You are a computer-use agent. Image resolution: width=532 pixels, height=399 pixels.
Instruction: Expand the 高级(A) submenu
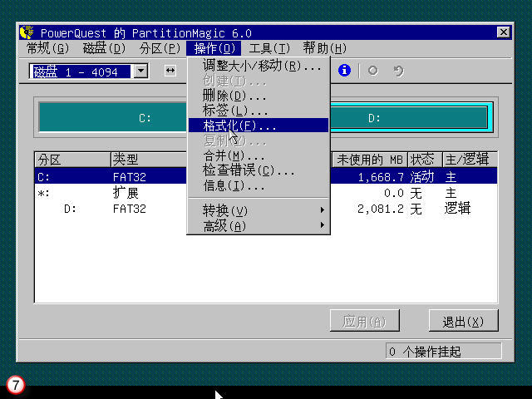(x=259, y=225)
